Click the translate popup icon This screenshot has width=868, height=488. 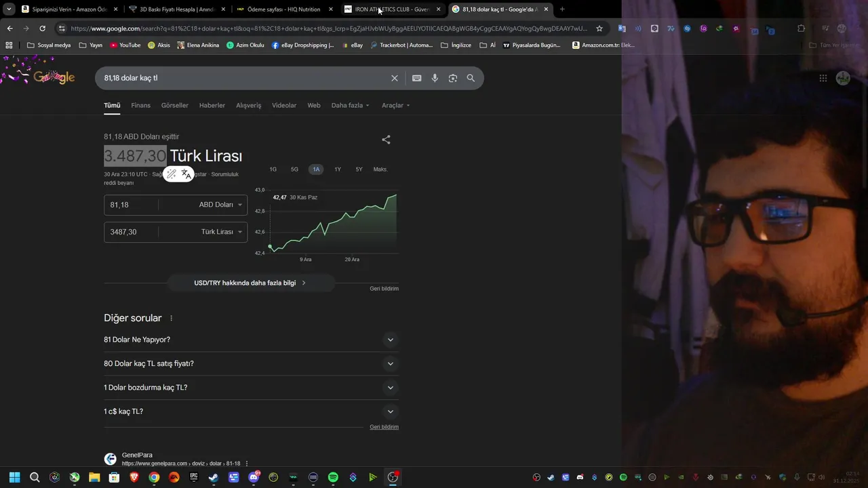pos(186,174)
